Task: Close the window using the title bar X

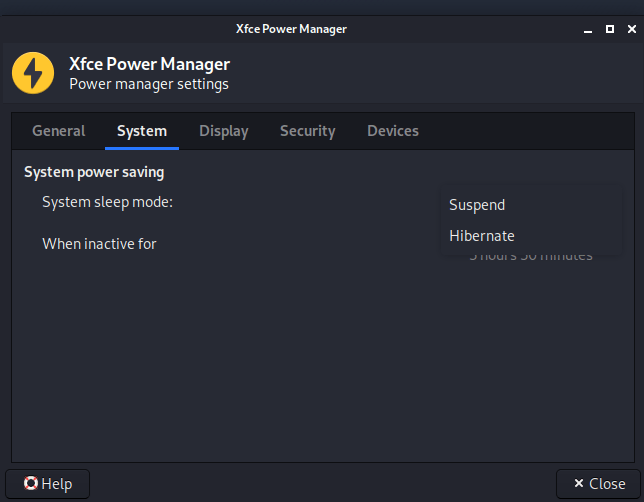Action: tap(629, 30)
